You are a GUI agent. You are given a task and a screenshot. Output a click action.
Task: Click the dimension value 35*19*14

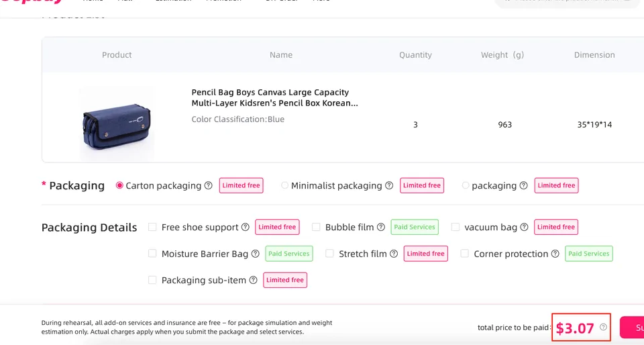coord(594,125)
